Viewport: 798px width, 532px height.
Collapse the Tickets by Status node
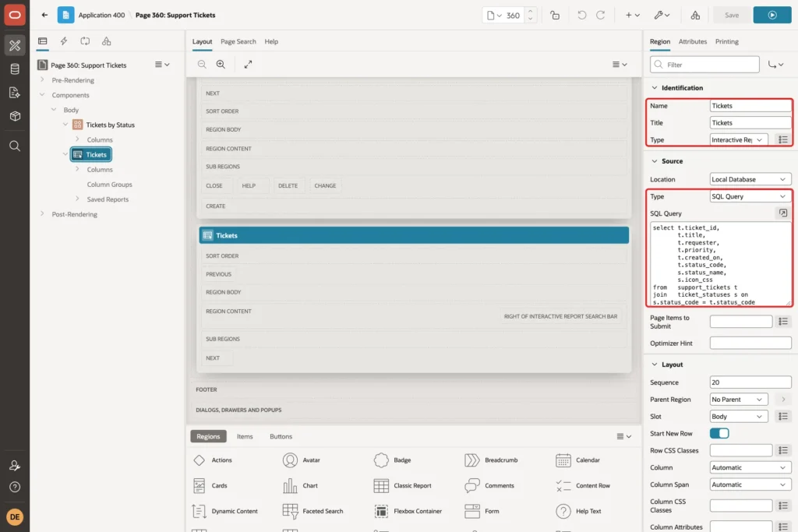pyautogui.click(x=65, y=125)
